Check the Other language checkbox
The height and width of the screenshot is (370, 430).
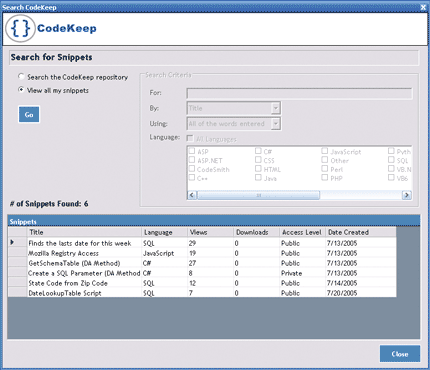[x=324, y=160]
